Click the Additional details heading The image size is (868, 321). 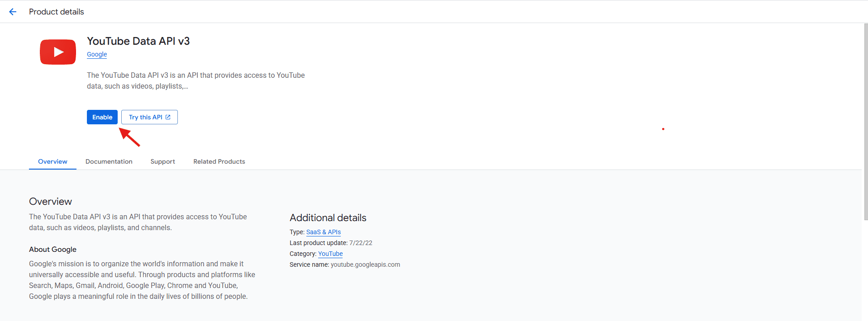pos(328,218)
